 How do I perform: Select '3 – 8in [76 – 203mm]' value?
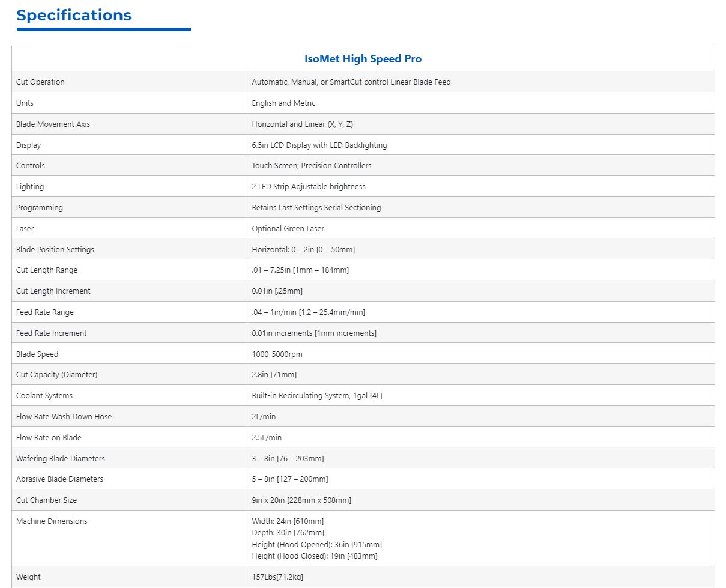(x=288, y=459)
